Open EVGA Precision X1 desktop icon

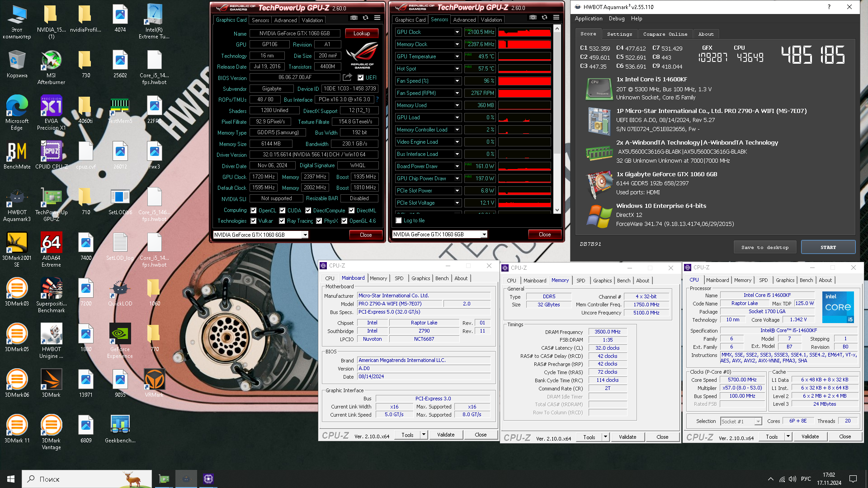(51, 113)
